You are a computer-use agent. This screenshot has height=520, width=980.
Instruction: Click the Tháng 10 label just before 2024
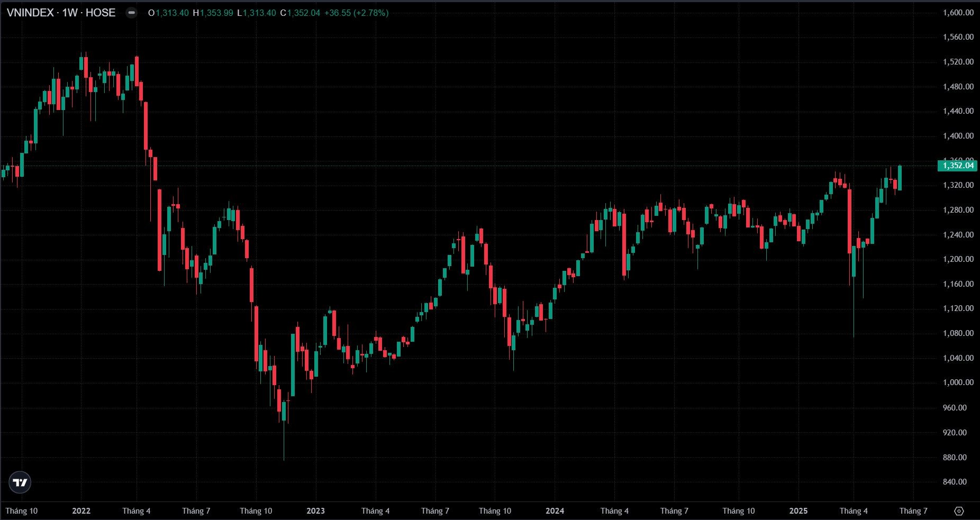495,511
